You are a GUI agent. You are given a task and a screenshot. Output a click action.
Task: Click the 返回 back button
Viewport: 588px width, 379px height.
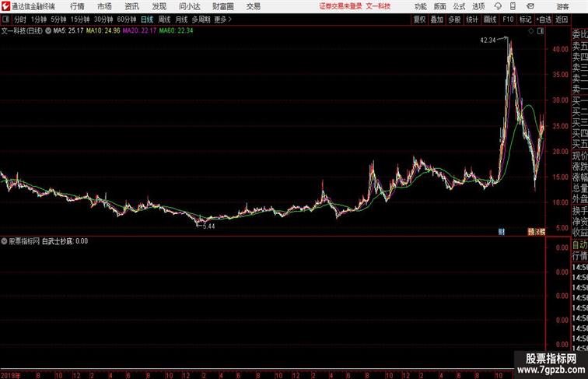[x=562, y=19]
